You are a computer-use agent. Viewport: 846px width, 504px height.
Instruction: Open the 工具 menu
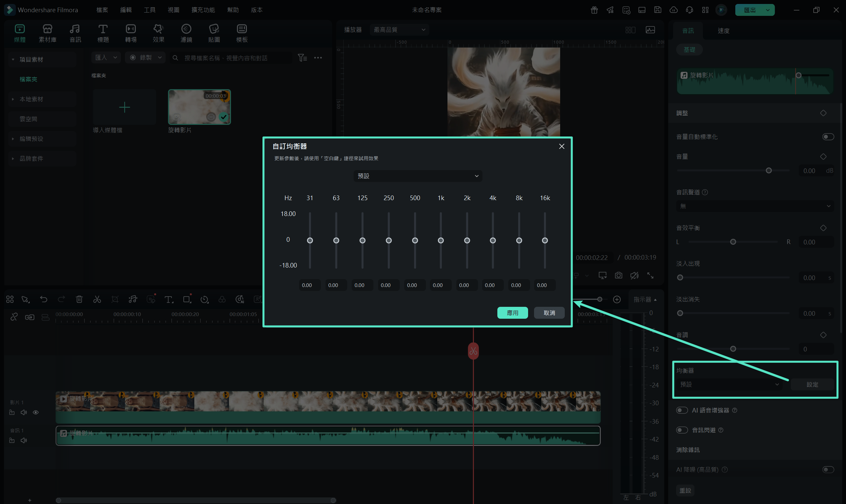click(149, 10)
